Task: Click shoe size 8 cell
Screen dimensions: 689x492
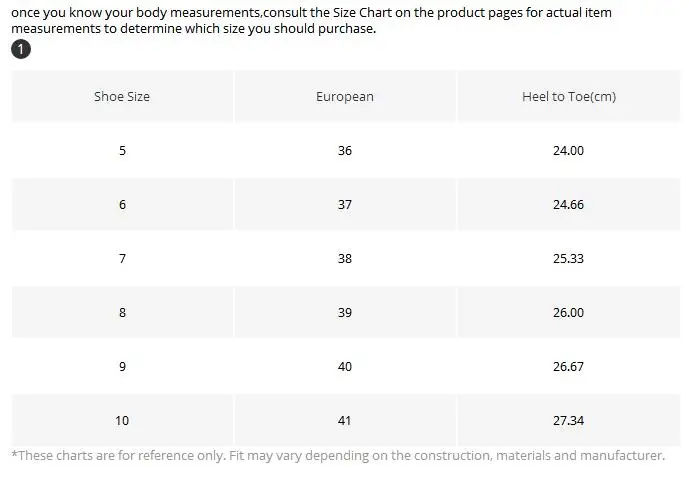Action: [x=122, y=312]
